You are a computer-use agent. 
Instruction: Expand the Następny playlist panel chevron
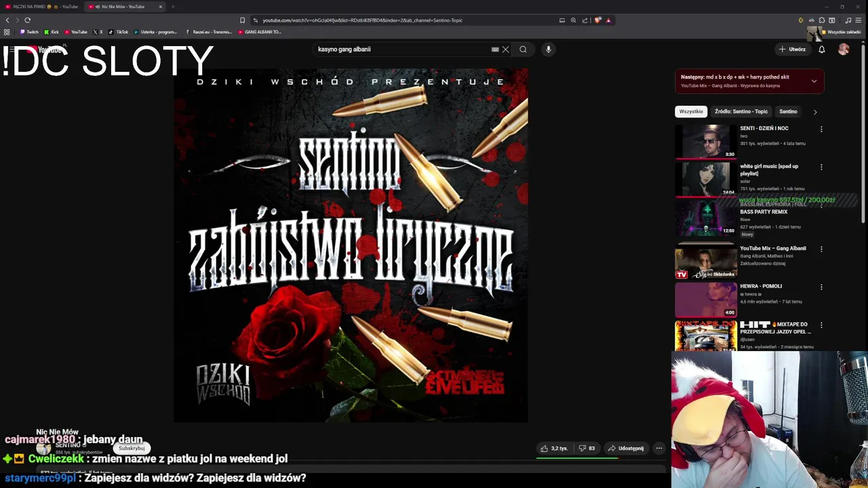(x=814, y=81)
